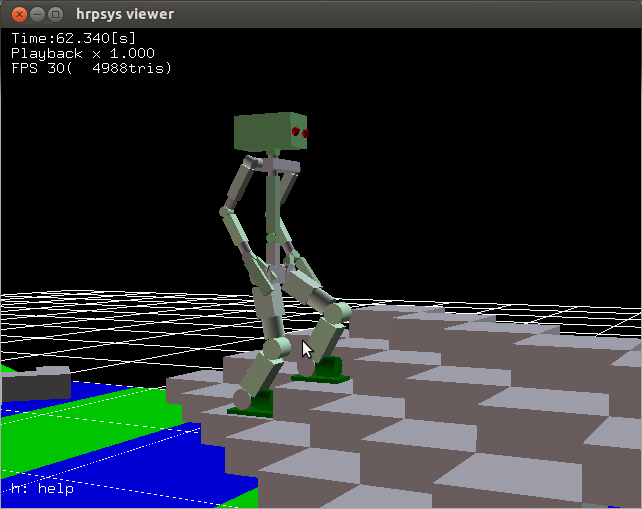642x509 pixels.
Task: Maximize the hrpsys viewer window
Action: point(55,14)
